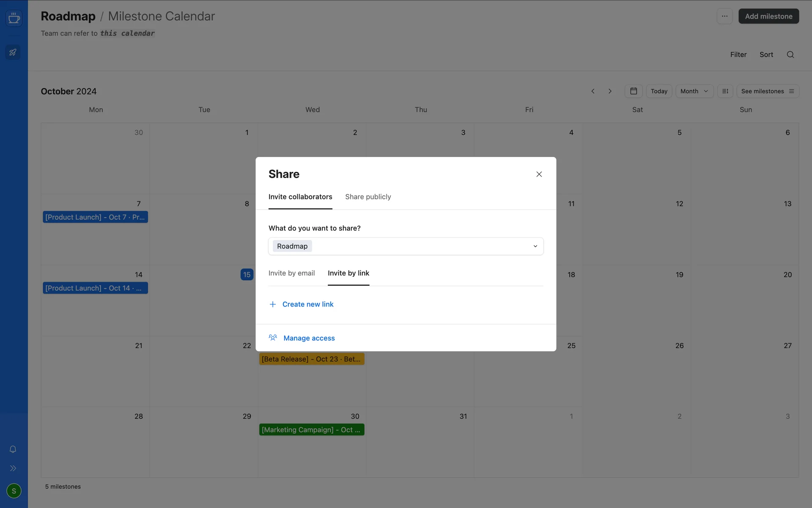Open the rocket Roadmap sidebar icon
The image size is (812, 508).
(13, 52)
